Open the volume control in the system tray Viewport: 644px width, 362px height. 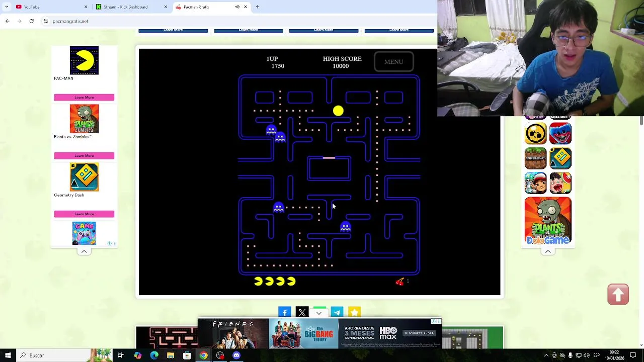pyautogui.click(x=587, y=355)
